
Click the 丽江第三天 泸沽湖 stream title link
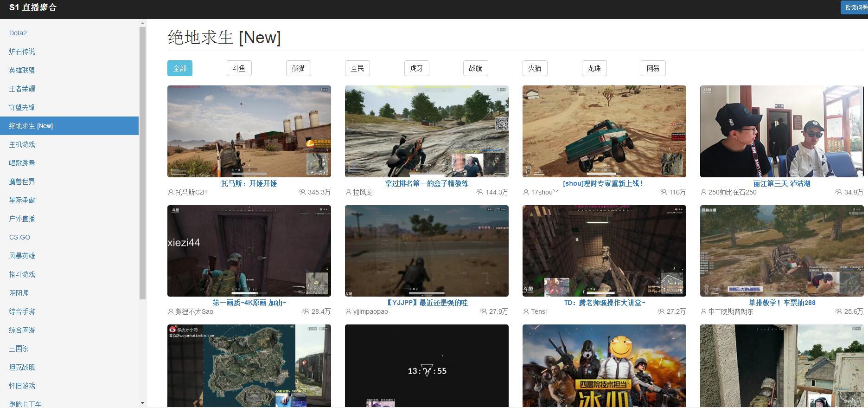781,183
